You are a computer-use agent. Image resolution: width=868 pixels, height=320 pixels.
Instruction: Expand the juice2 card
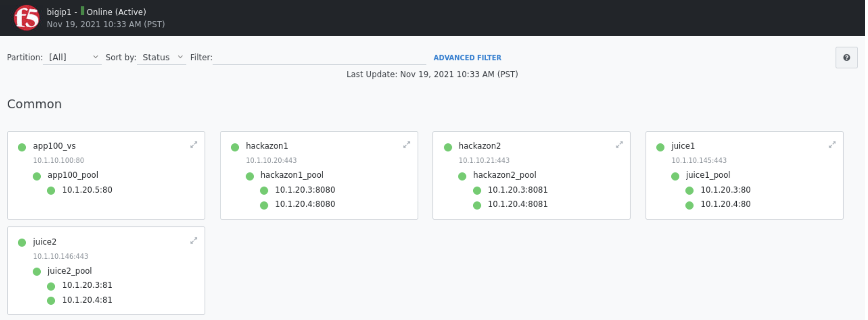tap(194, 241)
